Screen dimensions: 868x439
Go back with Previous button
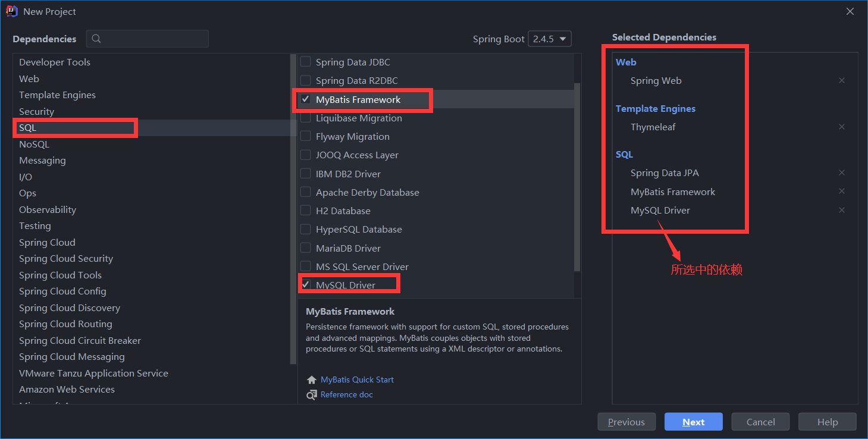click(626, 422)
